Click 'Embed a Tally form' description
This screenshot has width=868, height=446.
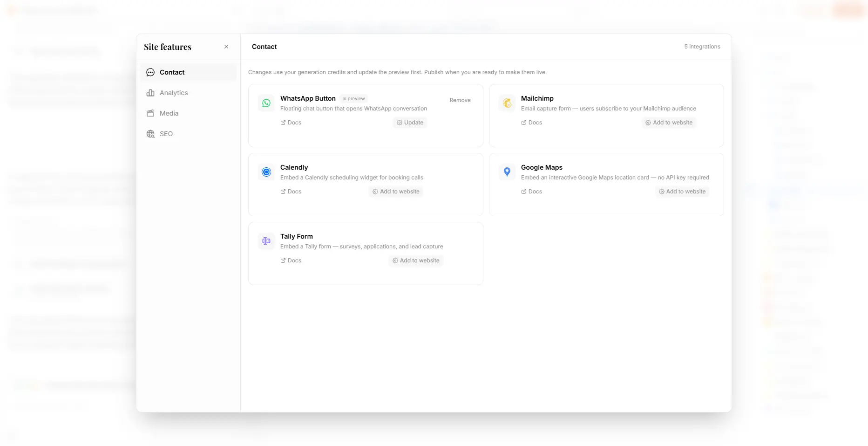[362, 247]
